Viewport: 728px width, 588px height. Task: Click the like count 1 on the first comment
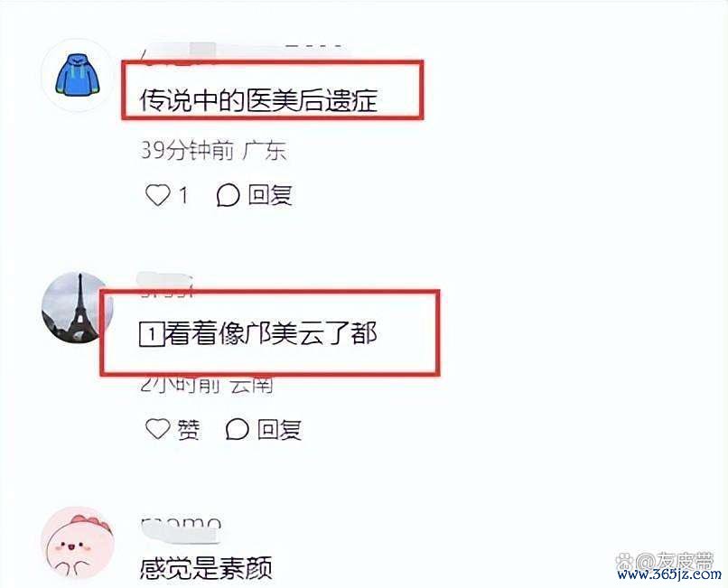coord(184,195)
